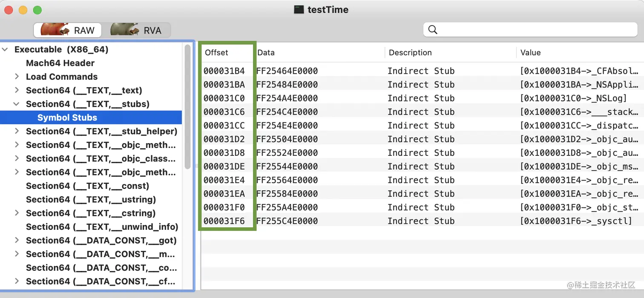The image size is (644, 298).
Task: Select offset cell 000031BA
Action: tap(224, 84)
